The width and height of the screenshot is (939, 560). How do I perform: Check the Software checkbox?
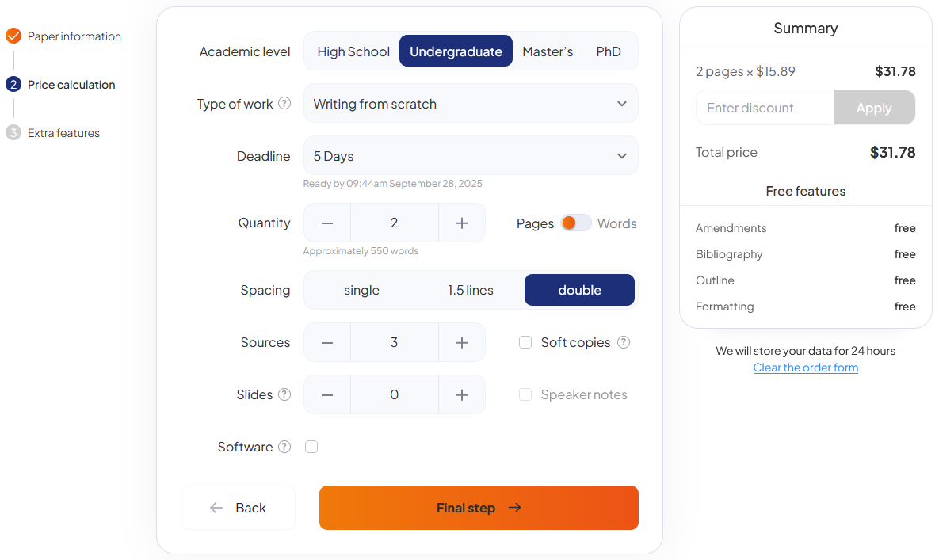click(311, 447)
